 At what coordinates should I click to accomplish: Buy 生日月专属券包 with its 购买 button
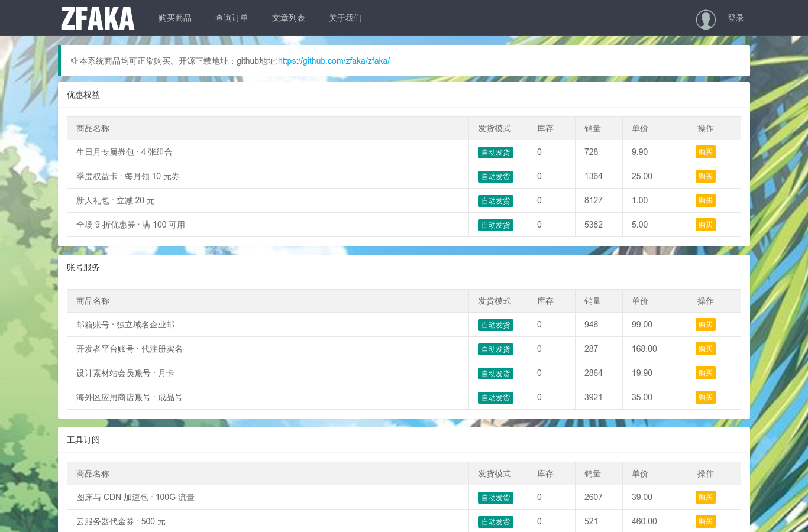coord(706,152)
